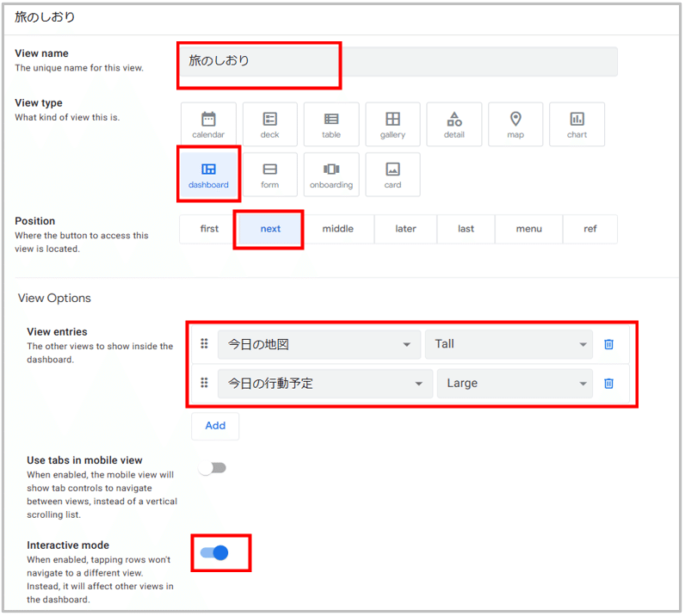The width and height of the screenshot is (685, 616).
Task: Set position to next
Action: 270,229
